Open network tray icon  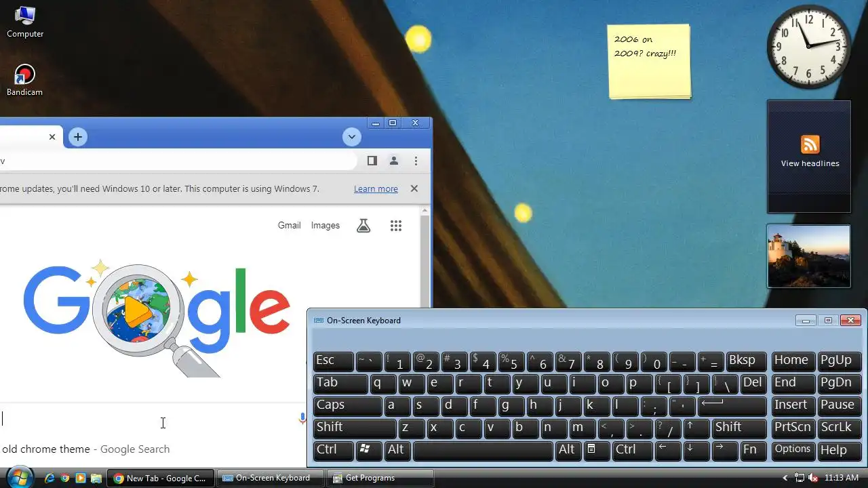pos(800,478)
